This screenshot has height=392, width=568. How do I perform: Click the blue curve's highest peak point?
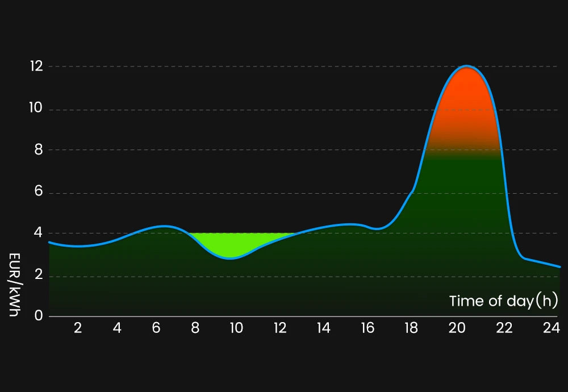click(x=467, y=66)
